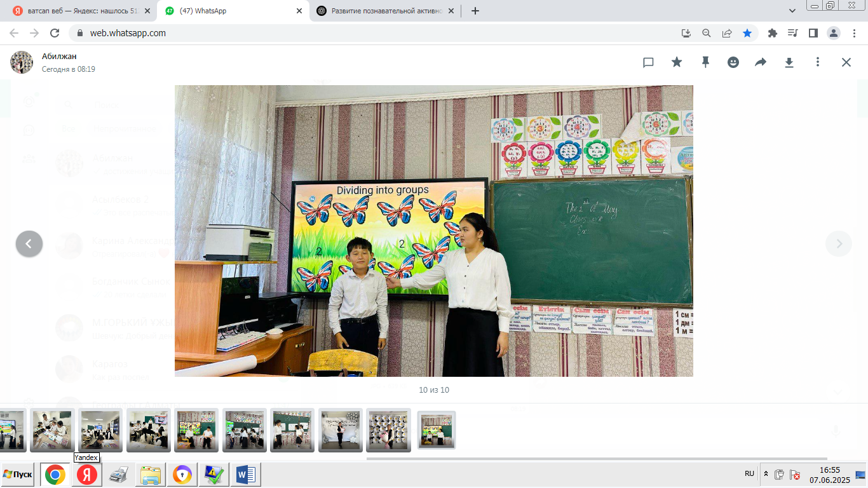Switch to the ватсап веб — Яндекс tab
This screenshot has height=488, width=868.
(83, 11)
